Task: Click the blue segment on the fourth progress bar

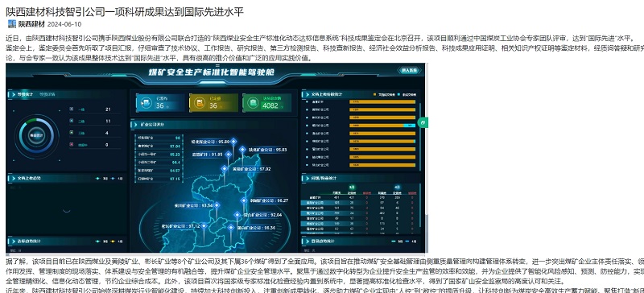Action: coord(410,126)
